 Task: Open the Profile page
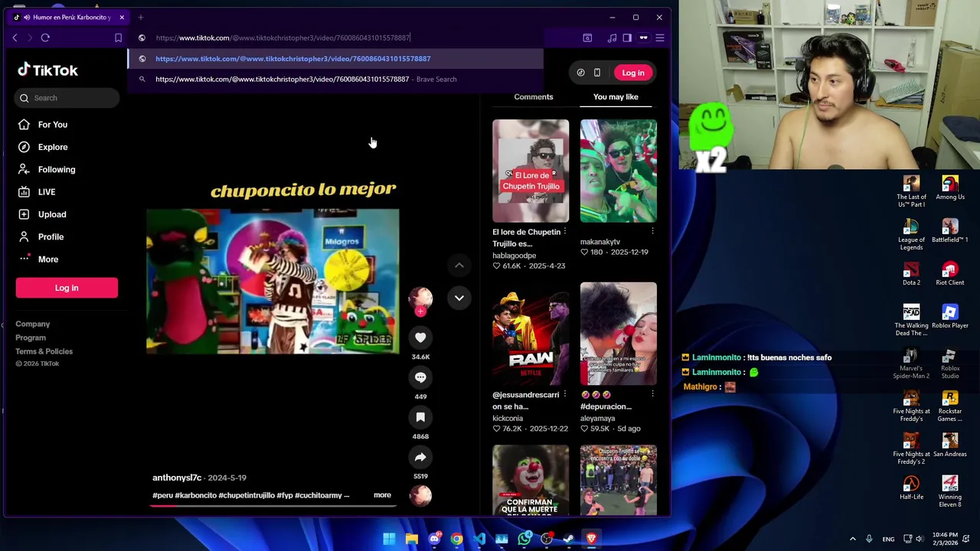pyautogui.click(x=51, y=236)
